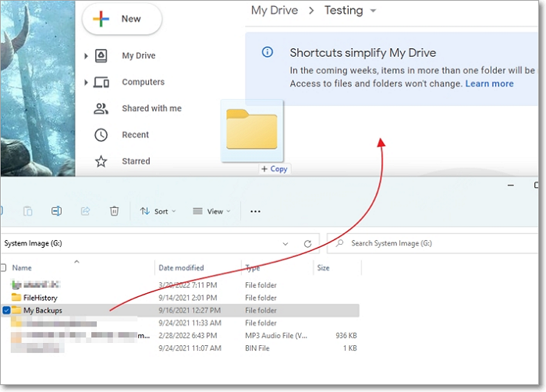Image resolution: width=546 pixels, height=392 pixels.
Task: Click the Rename icon in Explorer toolbar
Action: coord(56,211)
